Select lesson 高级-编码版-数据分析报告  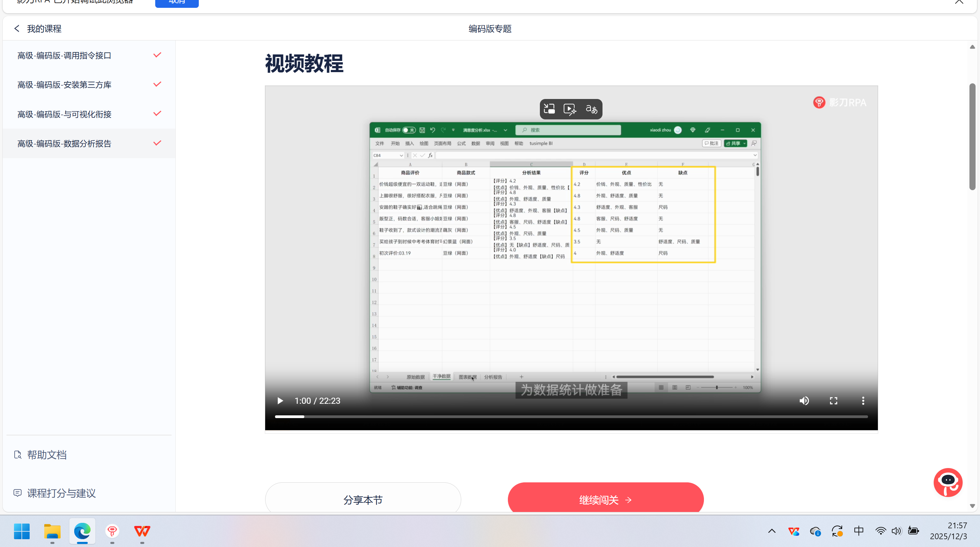pos(89,143)
